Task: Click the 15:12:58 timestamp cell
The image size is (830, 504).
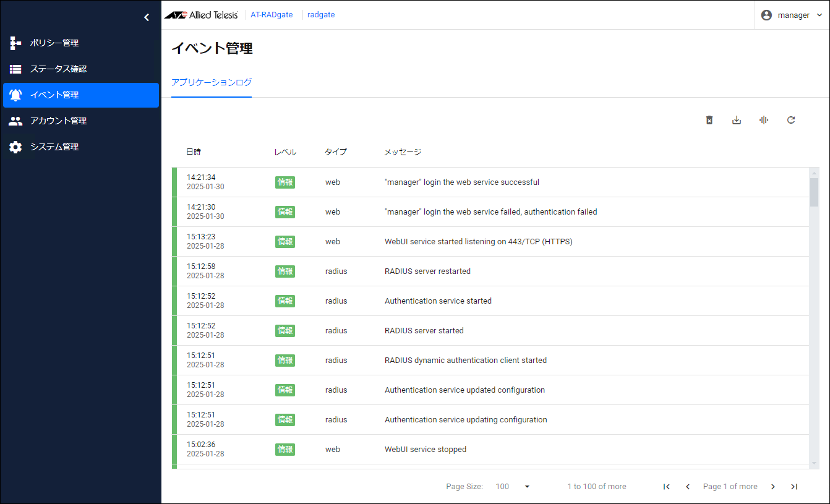Action: (x=205, y=271)
